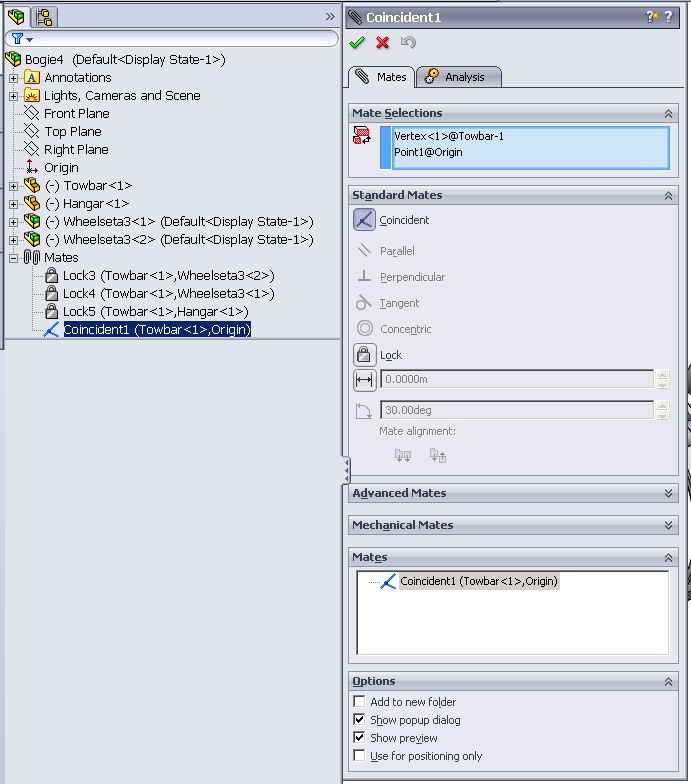Viewport: 691px width, 784px height.
Task: Toggle the Angle mate icon
Action: coord(364,411)
